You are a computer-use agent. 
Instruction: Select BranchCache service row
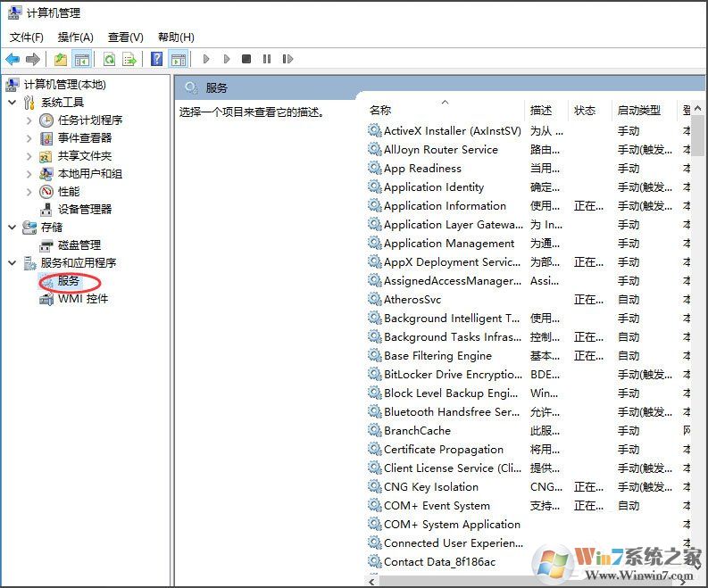[417, 430]
